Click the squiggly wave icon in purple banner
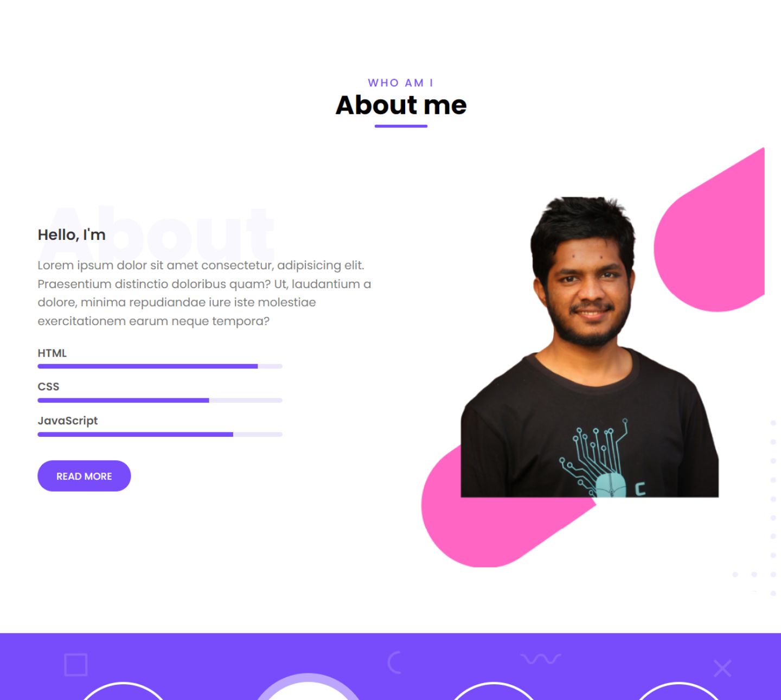781x700 pixels. click(x=541, y=659)
